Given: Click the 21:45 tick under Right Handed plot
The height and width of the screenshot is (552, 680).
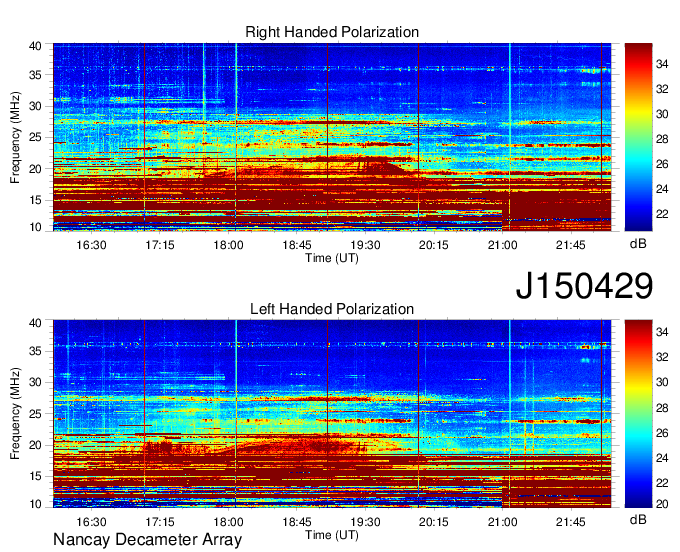Looking at the screenshot, I should pos(571,245).
